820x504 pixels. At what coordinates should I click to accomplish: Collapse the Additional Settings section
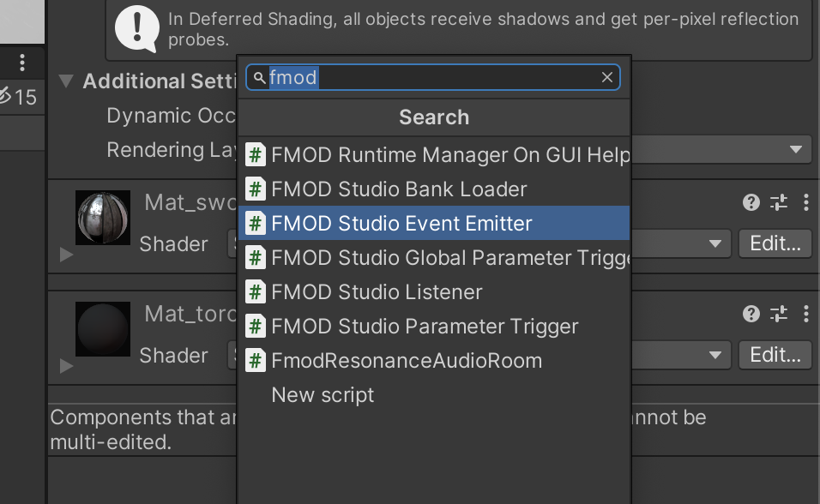pyautogui.click(x=66, y=81)
